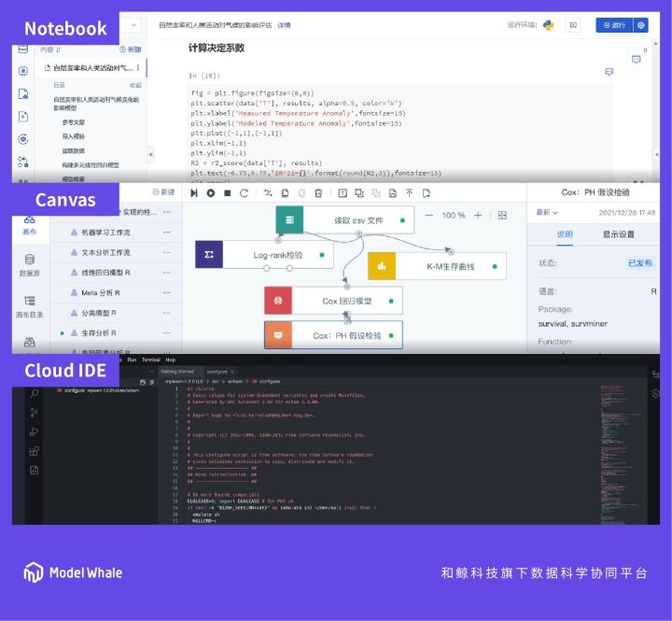
Task: Click Run-from-here icon in Canvas toolbar
Action: coord(194,193)
